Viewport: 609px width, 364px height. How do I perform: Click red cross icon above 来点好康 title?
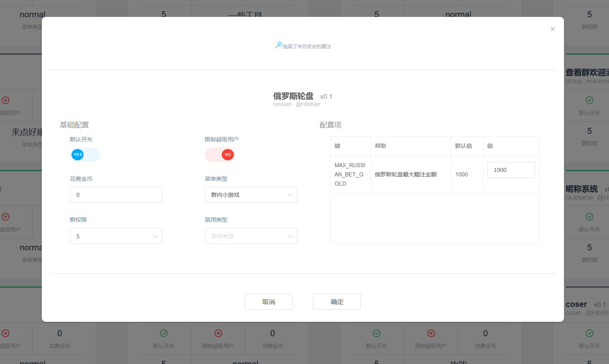pyautogui.click(x=6, y=100)
